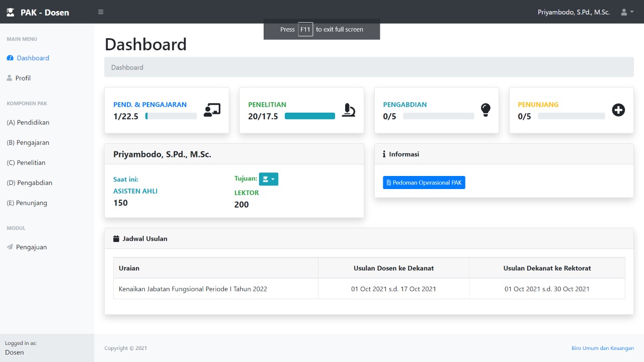Screen dimensions: 644x362
Task: Open the user account dropdown menu
Action: (627, 12)
